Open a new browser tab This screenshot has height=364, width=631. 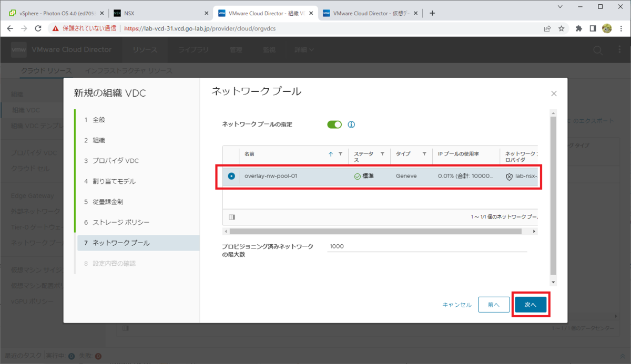click(x=432, y=13)
